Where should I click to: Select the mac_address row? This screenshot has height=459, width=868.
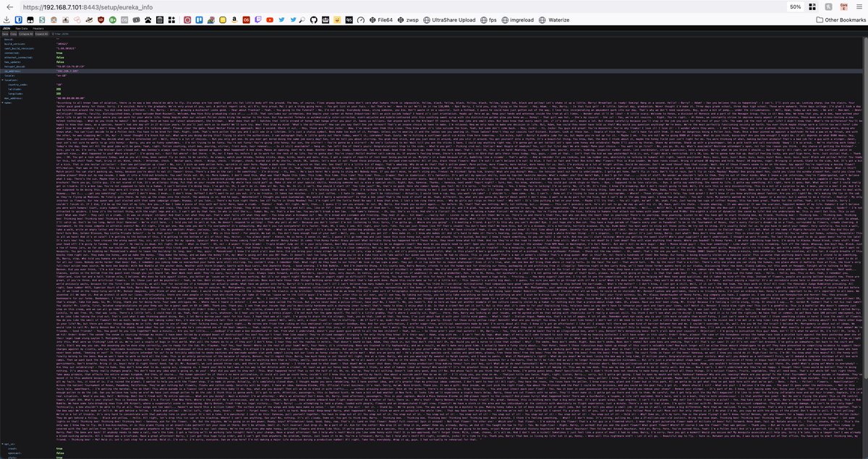coord(431,98)
